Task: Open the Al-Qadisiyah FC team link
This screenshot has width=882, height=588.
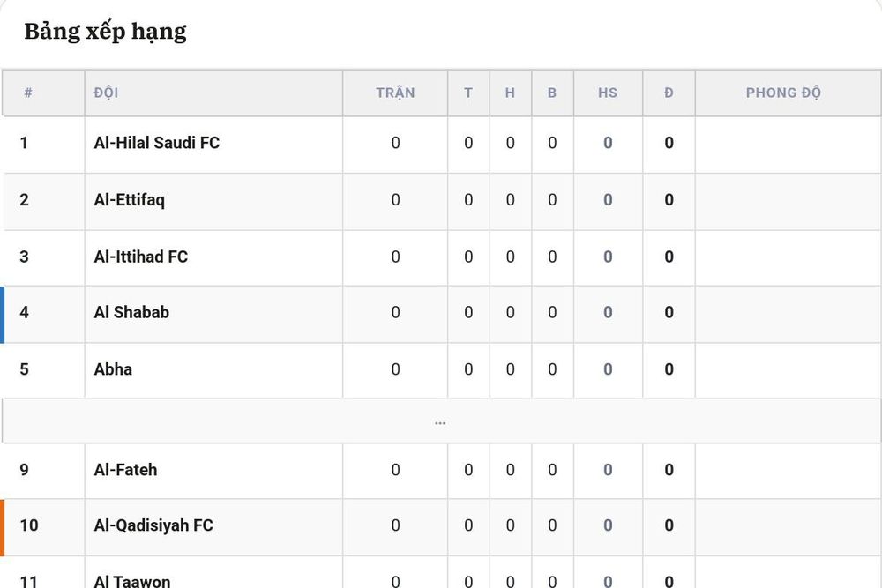Action: point(153,525)
